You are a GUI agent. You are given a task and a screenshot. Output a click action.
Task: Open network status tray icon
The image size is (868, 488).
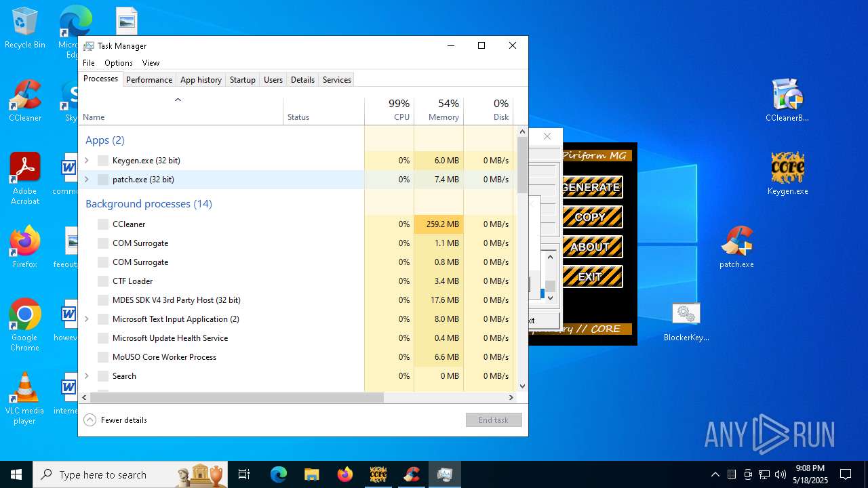tap(764, 474)
